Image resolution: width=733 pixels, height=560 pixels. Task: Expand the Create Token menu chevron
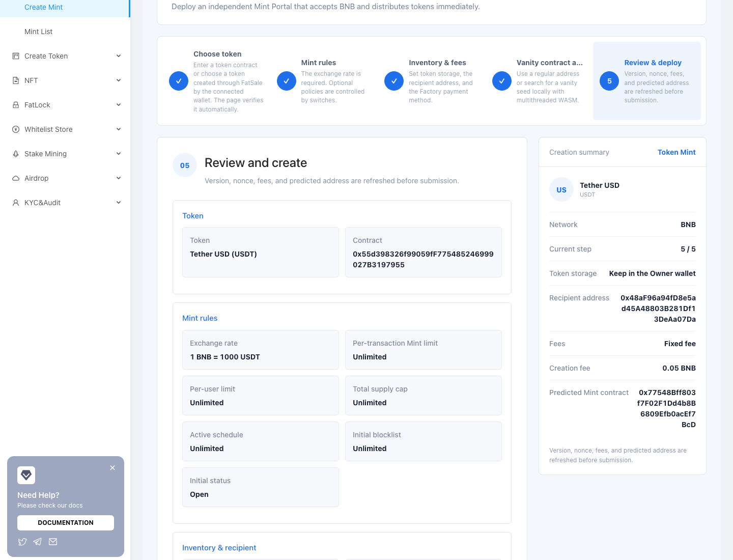coord(119,56)
